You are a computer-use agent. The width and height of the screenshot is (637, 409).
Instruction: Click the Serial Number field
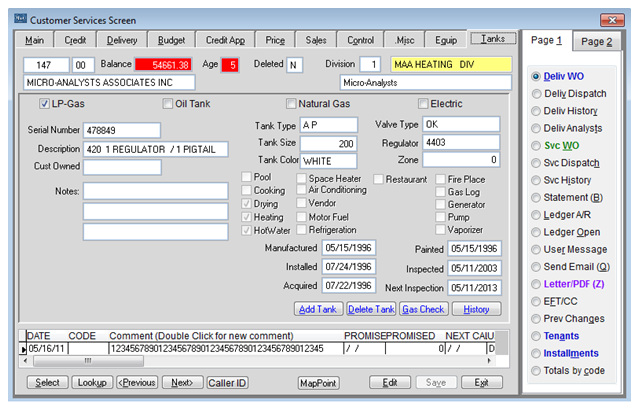point(122,130)
